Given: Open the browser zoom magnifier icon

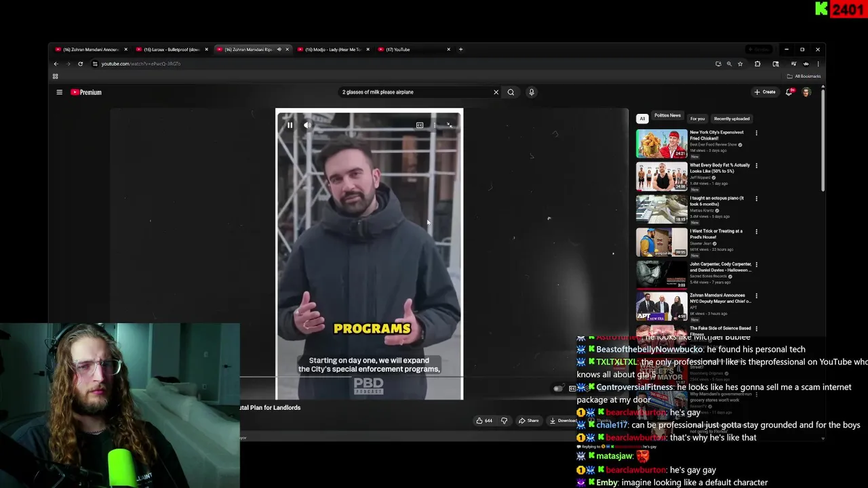Looking at the screenshot, I should click(729, 64).
